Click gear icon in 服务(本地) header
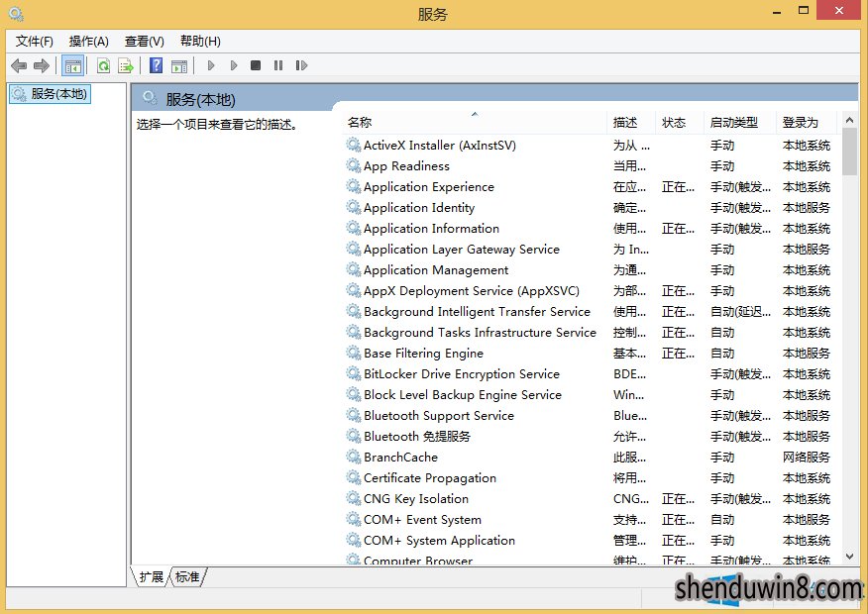This screenshot has width=868, height=614. [150, 98]
